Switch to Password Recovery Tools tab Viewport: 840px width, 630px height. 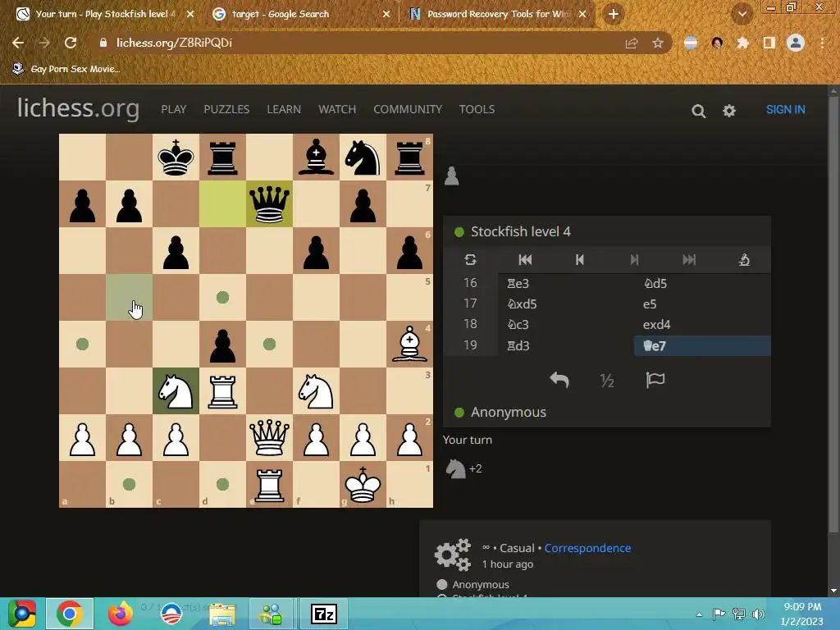[x=497, y=14]
